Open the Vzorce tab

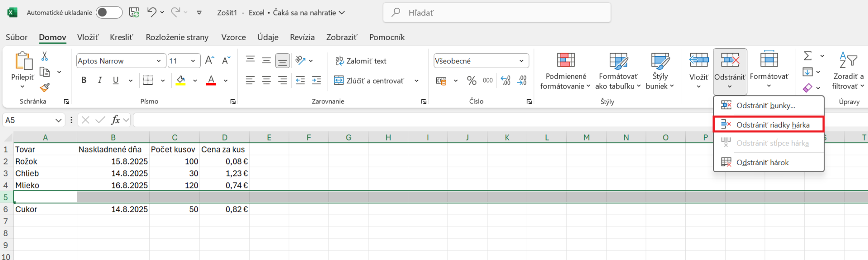click(234, 37)
